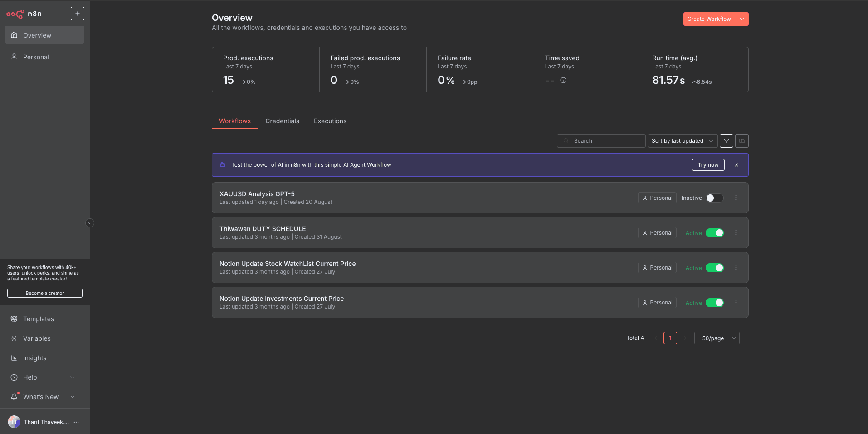This screenshot has width=868, height=434.
Task: Click Personal tag on Investments Current Price row
Action: 657,303
